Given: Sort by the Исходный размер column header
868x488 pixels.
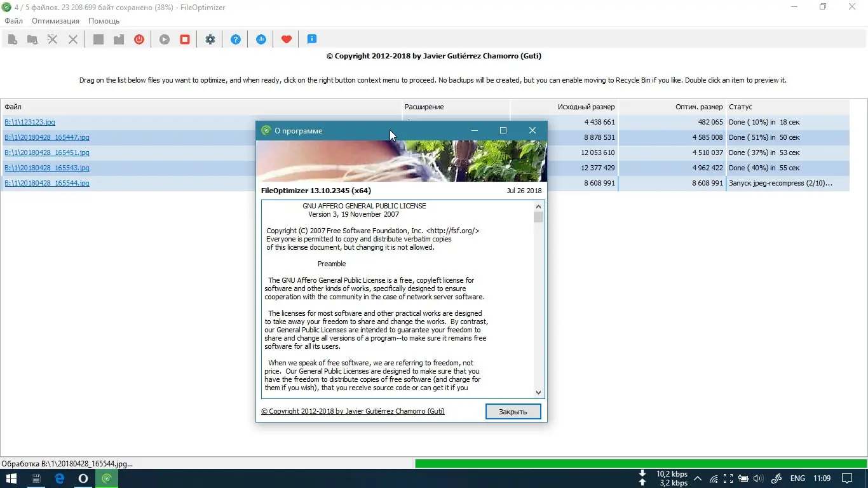Looking at the screenshot, I should [x=564, y=107].
